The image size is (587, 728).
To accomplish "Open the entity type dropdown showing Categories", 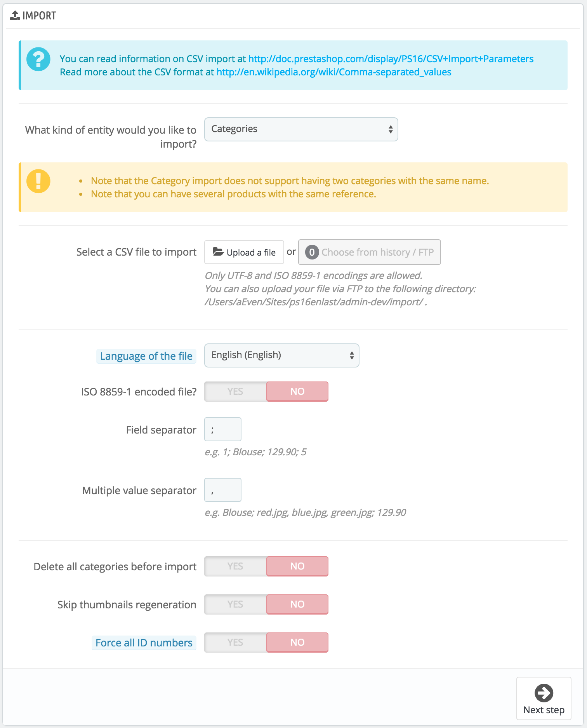I will pyautogui.click(x=301, y=129).
